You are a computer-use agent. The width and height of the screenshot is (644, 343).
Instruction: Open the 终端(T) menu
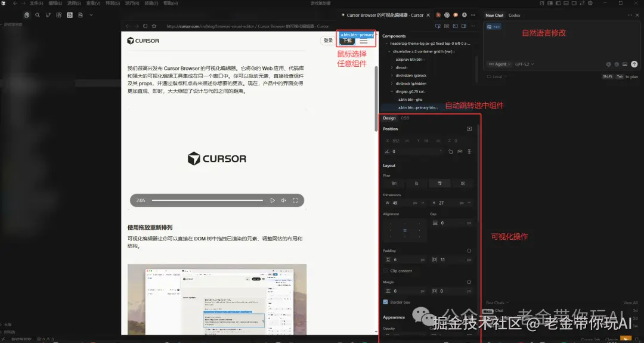[x=151, y=4]
